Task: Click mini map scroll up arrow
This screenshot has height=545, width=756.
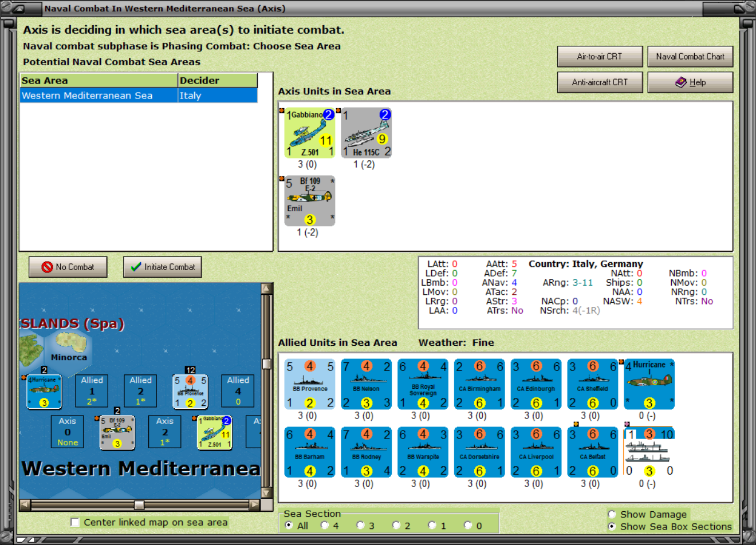Action: pyautogui.click(x=266, y=288)
